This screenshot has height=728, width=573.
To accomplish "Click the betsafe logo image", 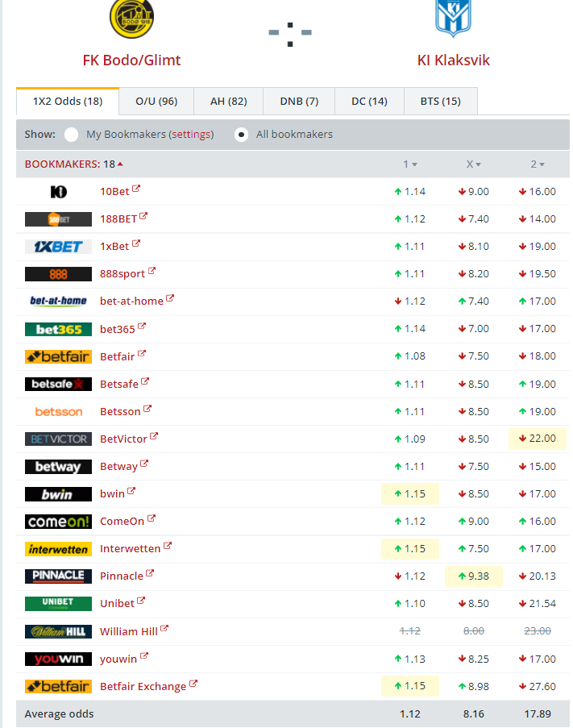I will pos(59,384).
